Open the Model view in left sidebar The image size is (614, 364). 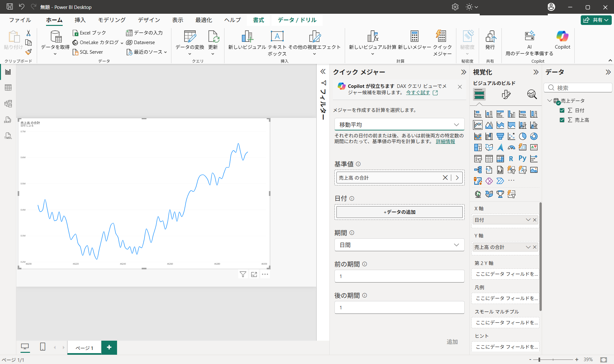tap(8, 104)
